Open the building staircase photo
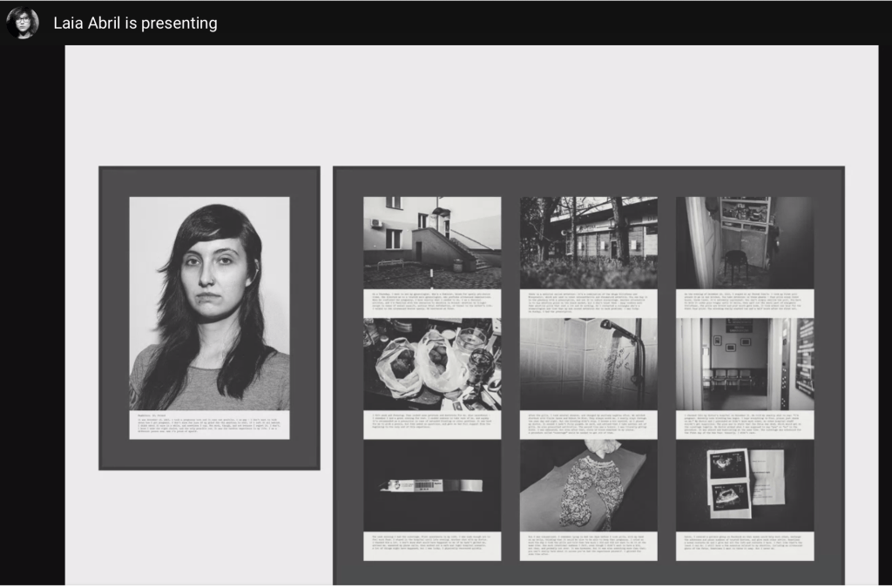 [432, 243]
